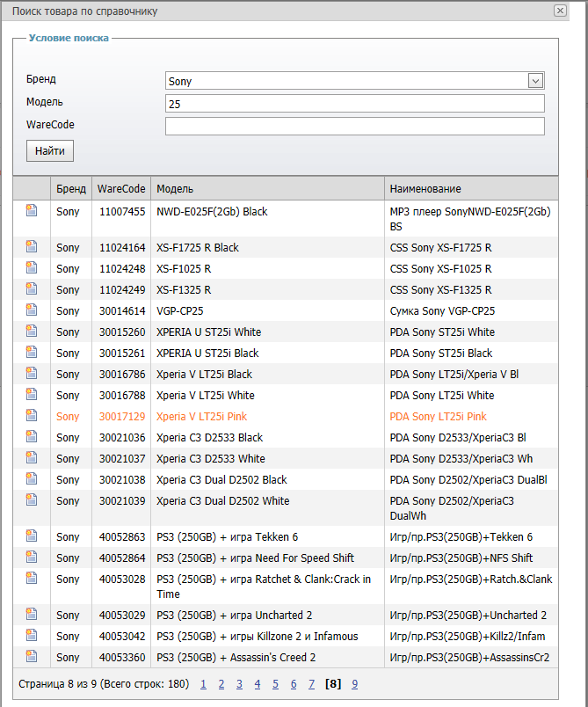The width and height of the screenshot is (588, 707).
Task: Click the current page [8] indicator
Action: click(x=333, y=684)
